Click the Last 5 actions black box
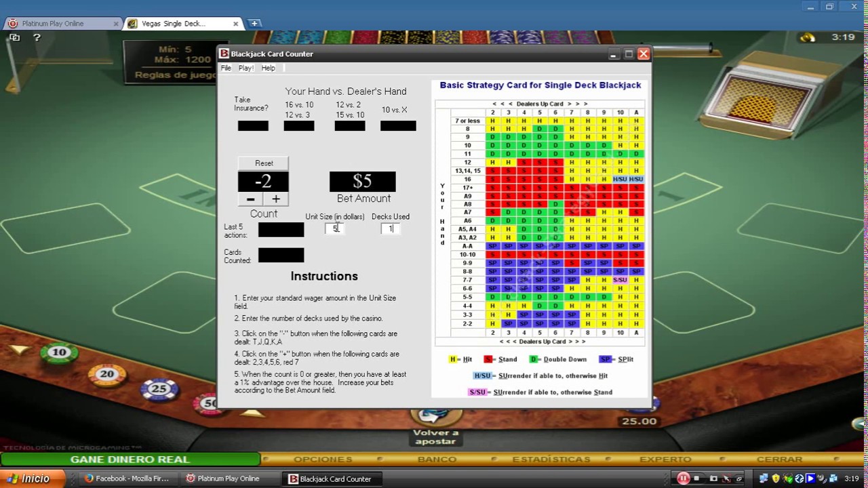 tap(281, 230)
